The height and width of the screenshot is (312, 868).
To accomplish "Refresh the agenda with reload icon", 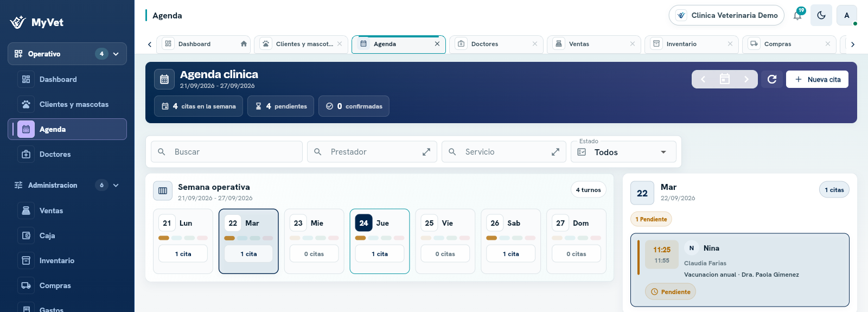I will click(772, 79).
